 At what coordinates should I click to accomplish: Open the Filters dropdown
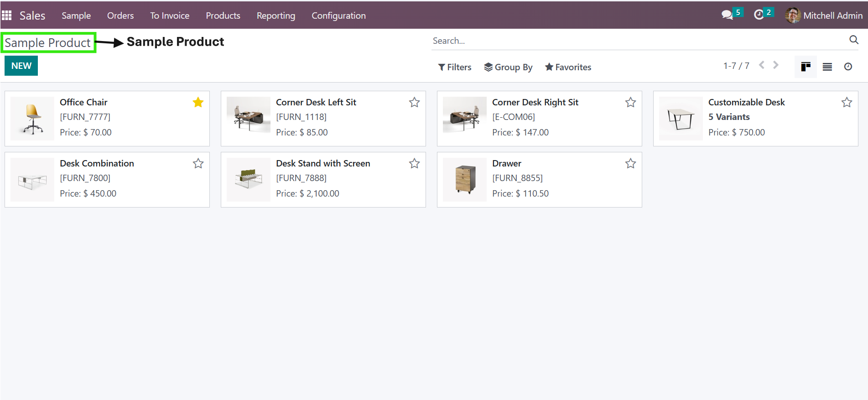[455, 67]
